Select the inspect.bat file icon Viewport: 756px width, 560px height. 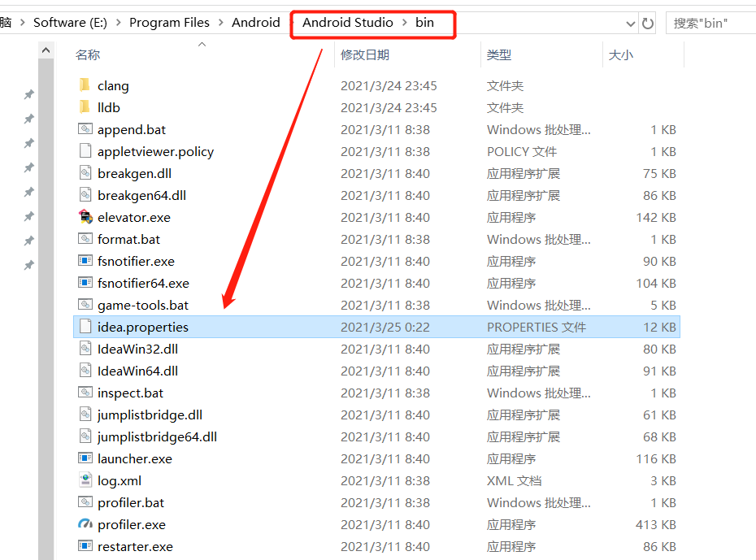[x=85, y=392]
